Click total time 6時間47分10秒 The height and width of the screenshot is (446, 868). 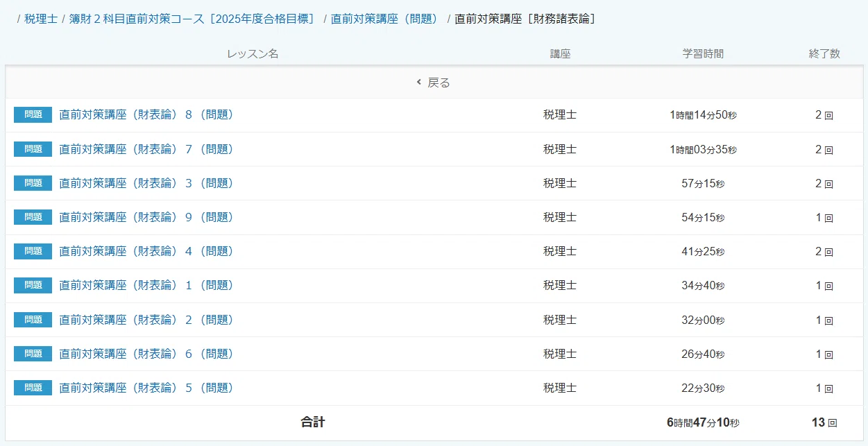tap(703, 422)
